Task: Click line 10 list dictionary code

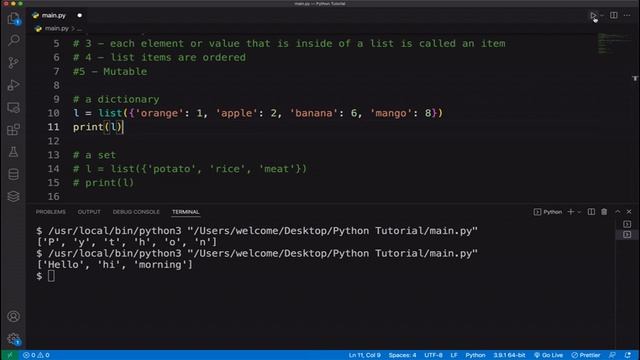Action: (x=258, y=113)
